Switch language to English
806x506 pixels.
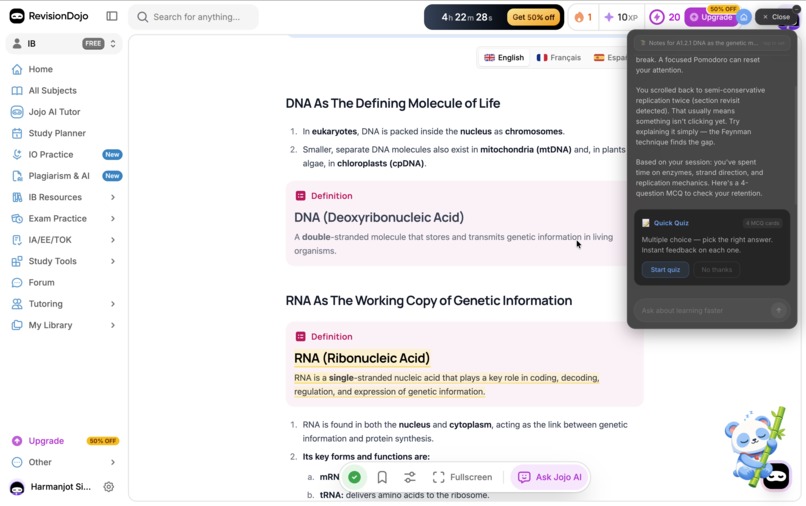click(x=504, y=58)
